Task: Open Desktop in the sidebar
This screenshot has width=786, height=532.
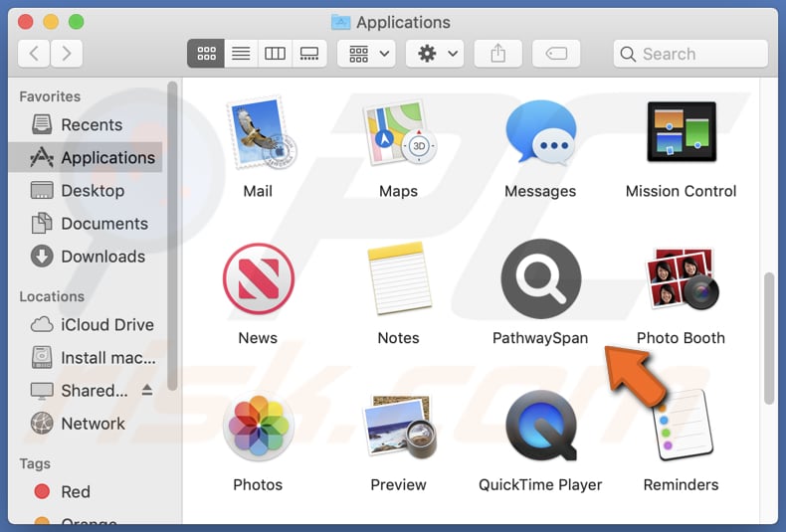Action: (86, 190)
